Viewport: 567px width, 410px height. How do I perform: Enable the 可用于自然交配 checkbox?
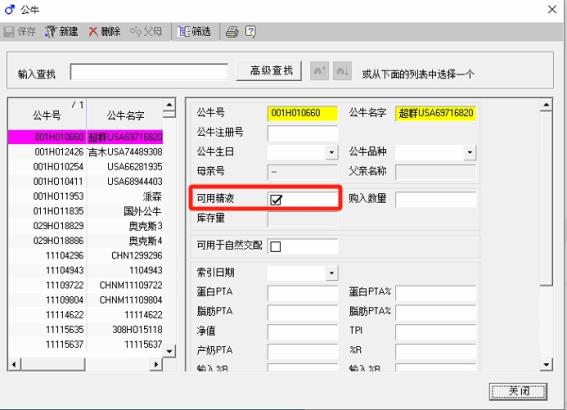[x=276, y=247]
